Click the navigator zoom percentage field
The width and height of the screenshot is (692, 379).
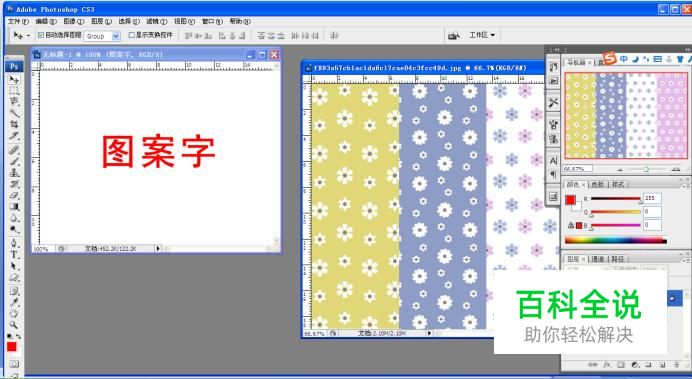[578, 169]
